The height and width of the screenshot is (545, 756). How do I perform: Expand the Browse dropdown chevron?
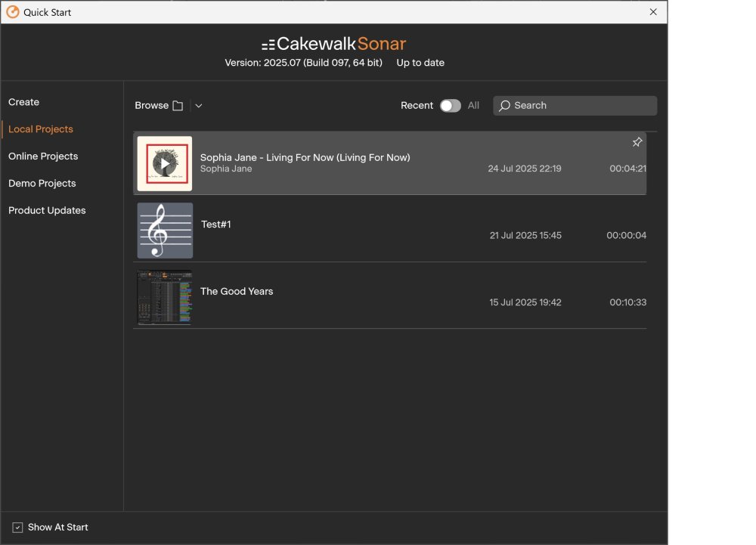point(199,106)
